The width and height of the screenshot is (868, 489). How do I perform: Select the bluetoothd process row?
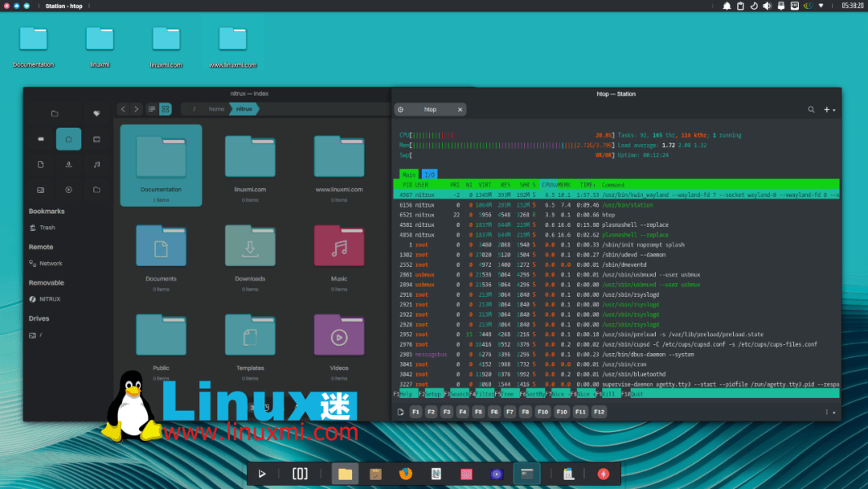tap(616, 374)
